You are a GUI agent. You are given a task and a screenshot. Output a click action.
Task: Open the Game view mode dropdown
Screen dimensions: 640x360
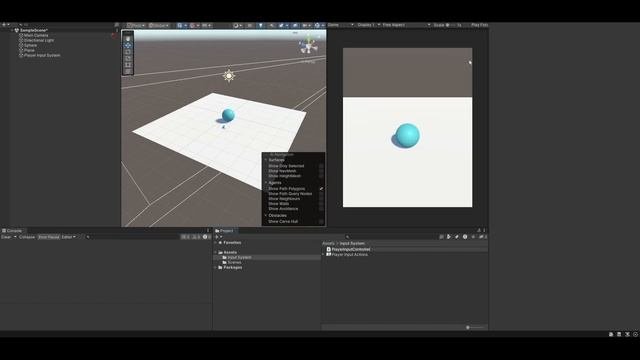pyautogui.click(x=341, y=25)
